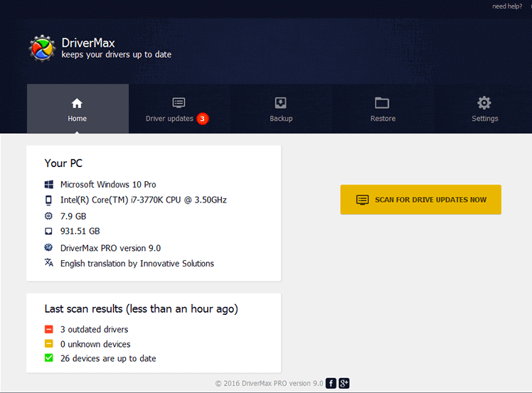Click the green up-to-date devices checkmark
Screen dimensions: 532x393
click(48, 358)
